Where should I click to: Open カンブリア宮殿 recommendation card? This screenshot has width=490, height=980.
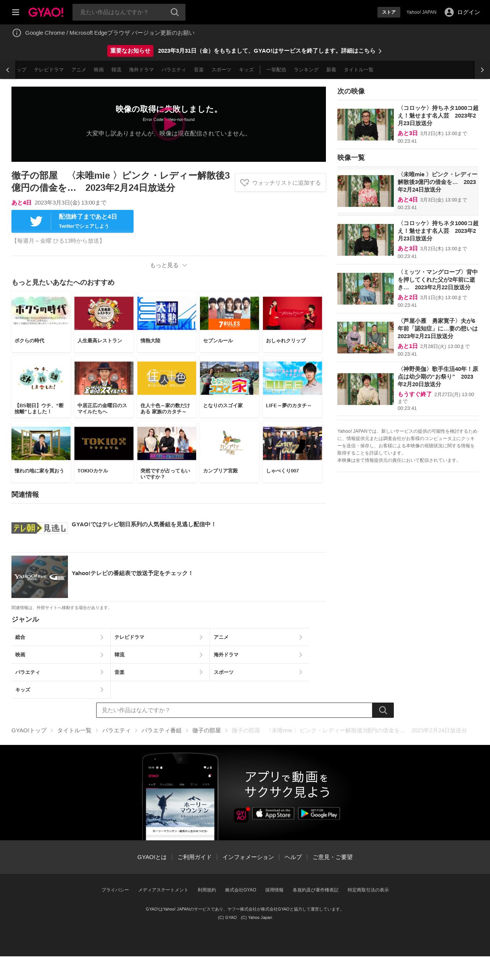(229, 452)
